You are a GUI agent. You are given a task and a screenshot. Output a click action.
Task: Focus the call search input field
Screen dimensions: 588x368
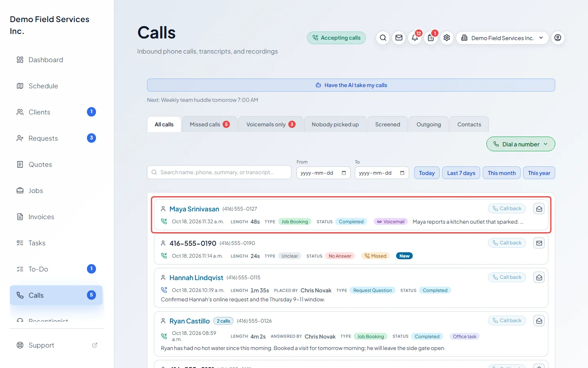219,172
